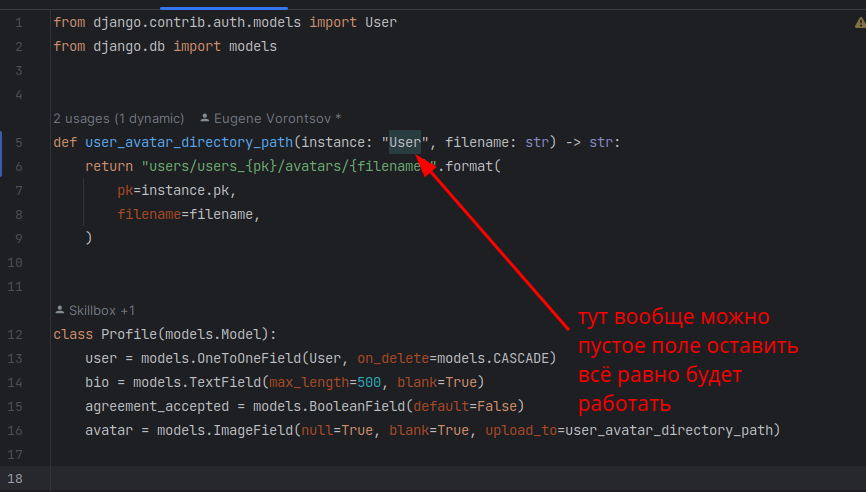Click upload_to=user_avatar_directory_path argument
The height and width of the screenshot is (492, 866).
pyautogui.click(x=629, y=430)
